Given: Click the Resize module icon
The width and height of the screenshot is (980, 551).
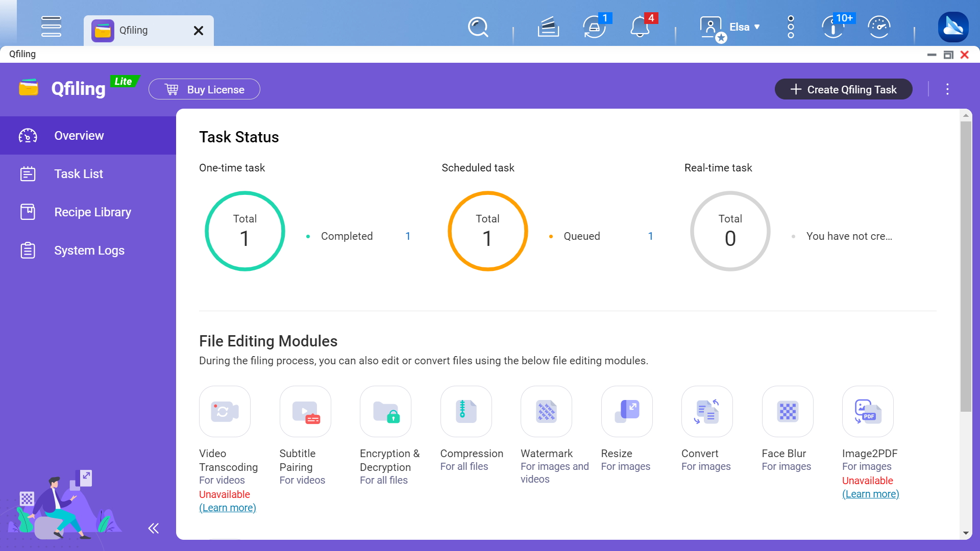Looking at the screenshot, I should [x=627, y=410].
